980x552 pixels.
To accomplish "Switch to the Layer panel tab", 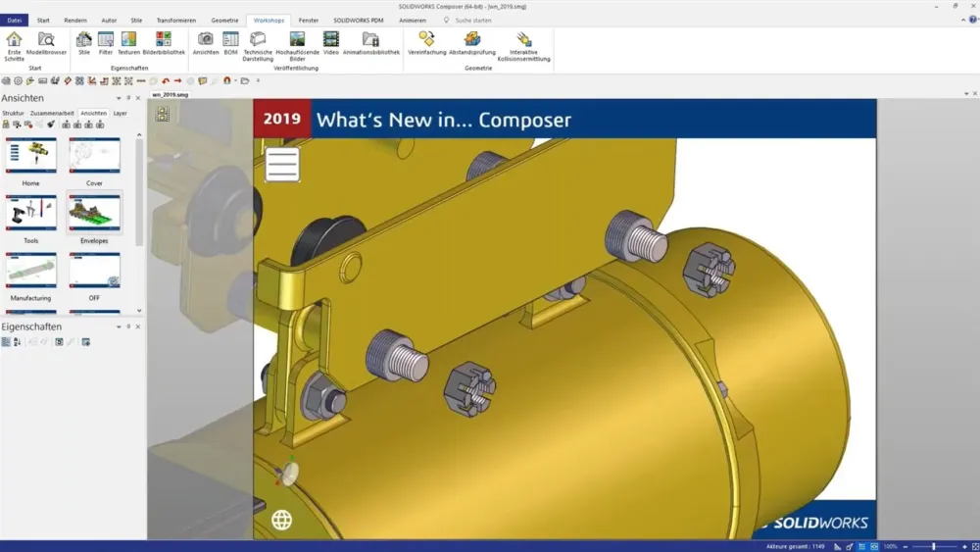I will [120, 113].
